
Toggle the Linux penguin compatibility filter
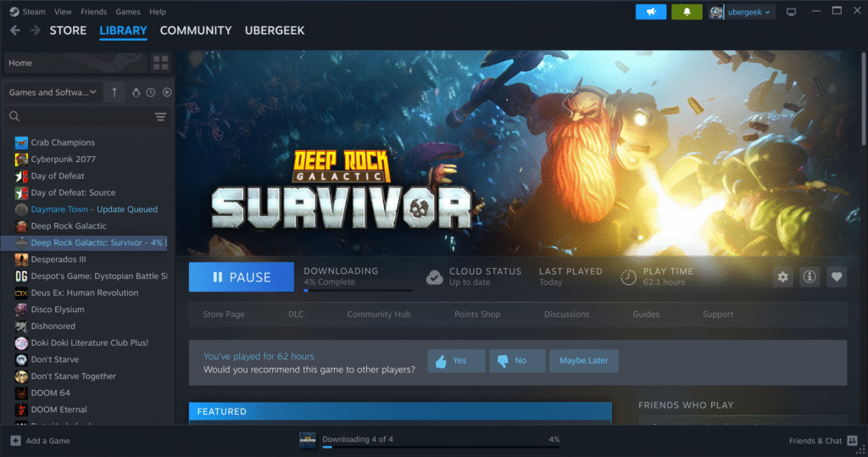point(137,92)
